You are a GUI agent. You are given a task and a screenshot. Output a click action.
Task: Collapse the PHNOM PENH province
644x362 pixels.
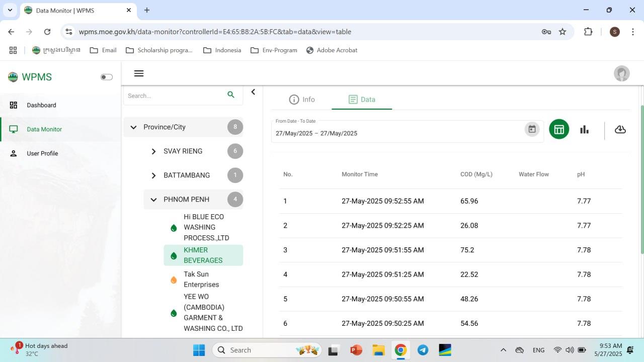coord(153,200)
